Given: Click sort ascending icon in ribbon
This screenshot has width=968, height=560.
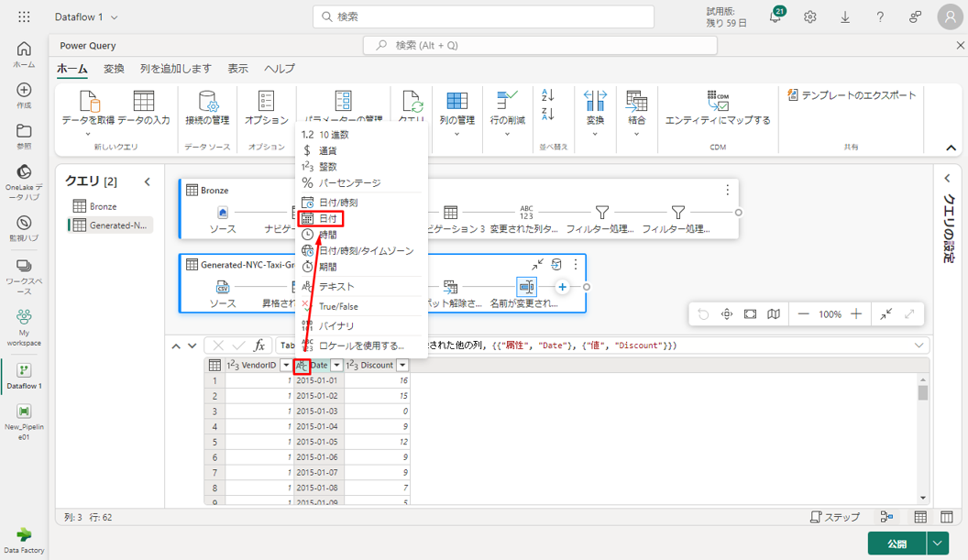Looking at the screenshot, I should (548, 95).
